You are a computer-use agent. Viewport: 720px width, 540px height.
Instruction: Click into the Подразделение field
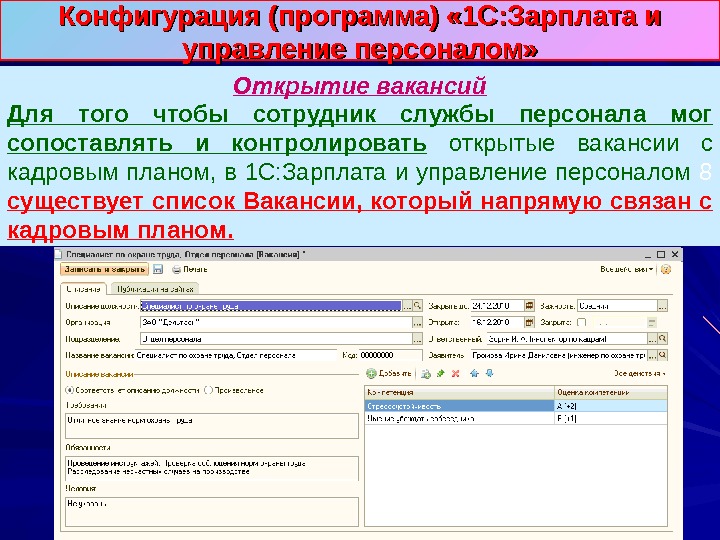pos(276,339)
